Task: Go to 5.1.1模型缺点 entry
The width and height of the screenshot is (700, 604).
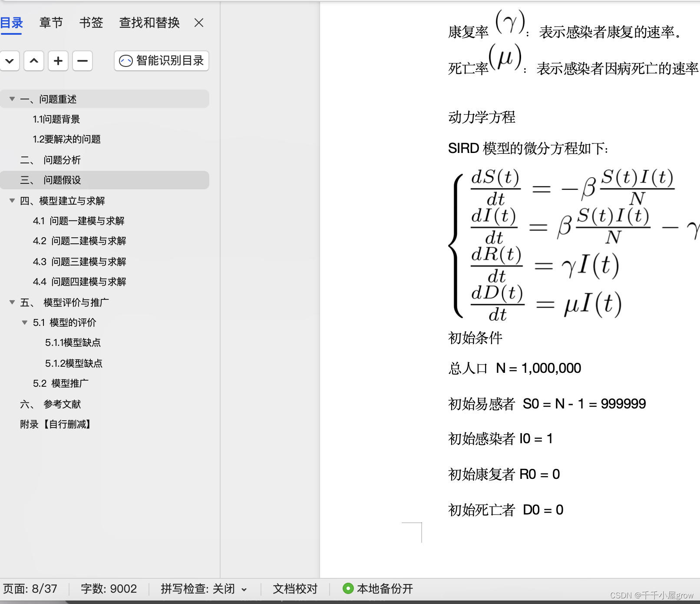Action: [73, 342]
